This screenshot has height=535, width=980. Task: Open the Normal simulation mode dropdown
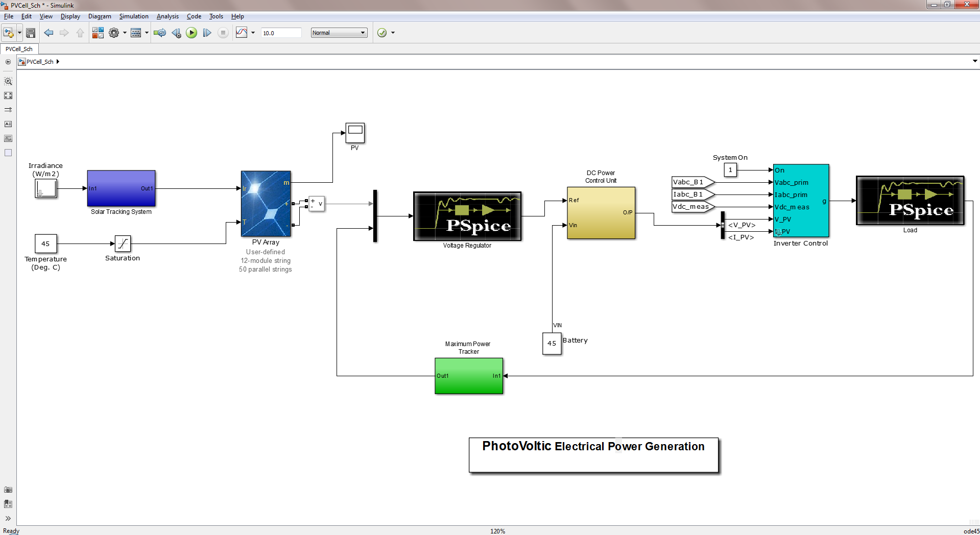[339, 33]
